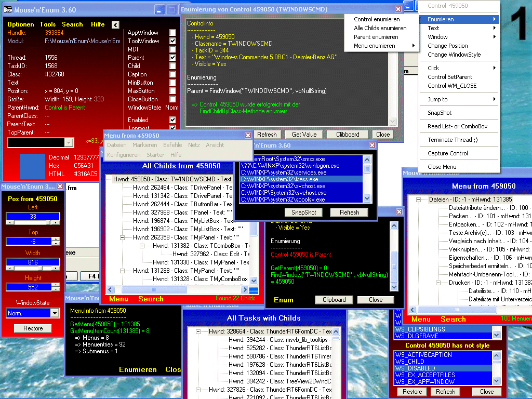Image resolution: width=532 pixels, height=399 pixels.
Task: Collapse Hwnd 328664 ThunderRT6FormDC node
Action: pyautogui.click(x=199, y=331)
